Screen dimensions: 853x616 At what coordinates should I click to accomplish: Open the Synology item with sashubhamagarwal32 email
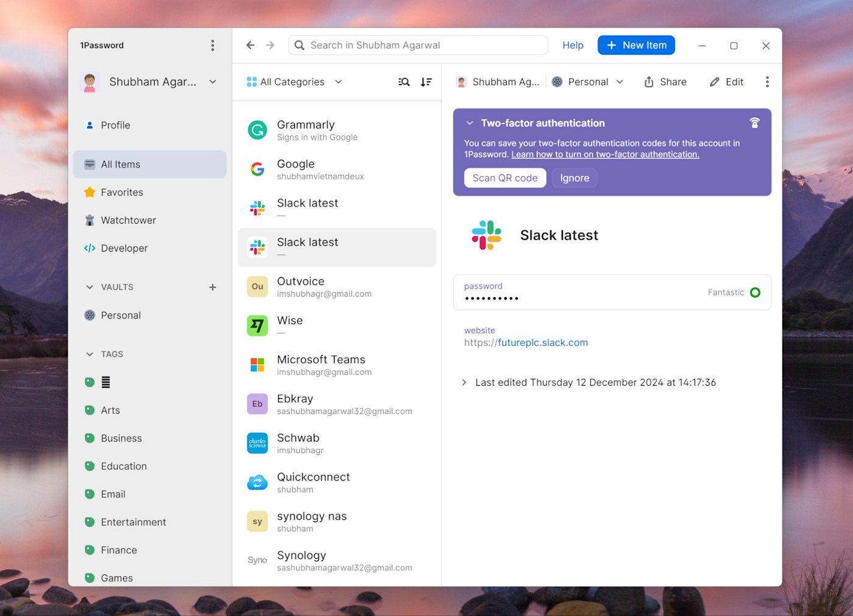337,560
